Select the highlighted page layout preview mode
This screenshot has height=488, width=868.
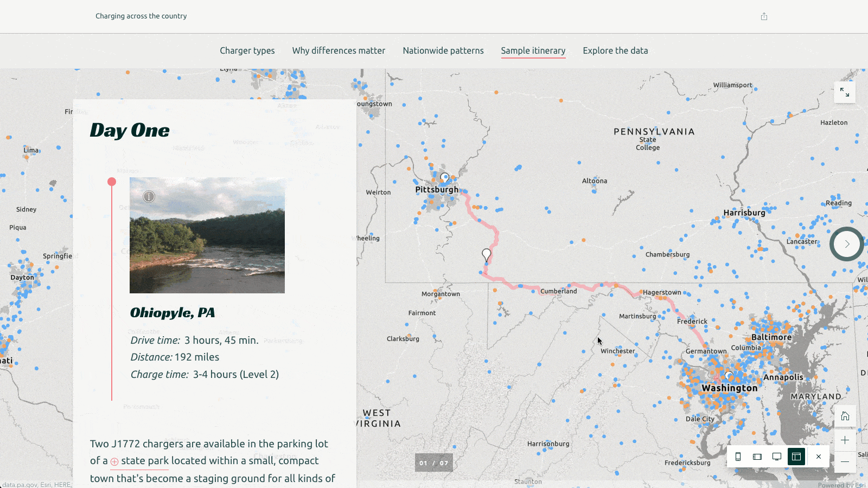(796, 457)
